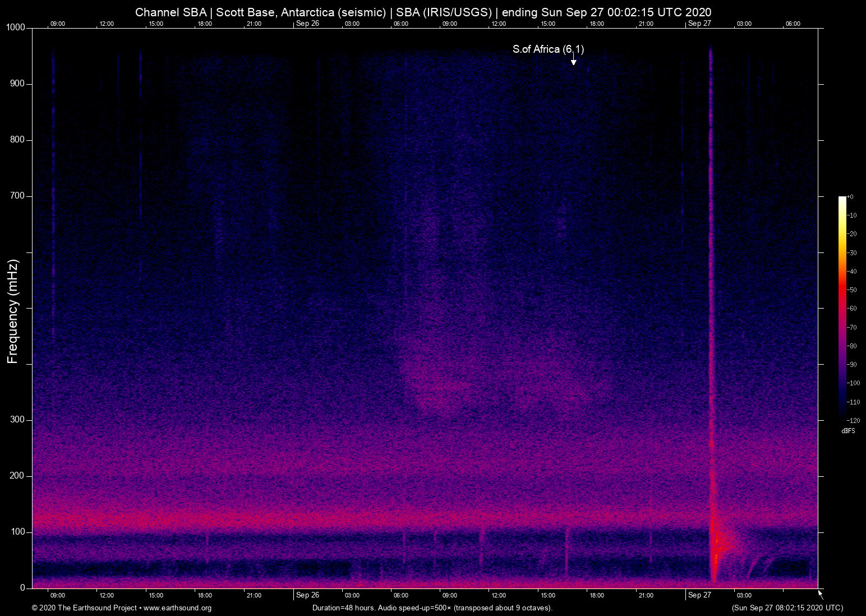Click the white arrow below S.of Africa label

coord(573,61)
